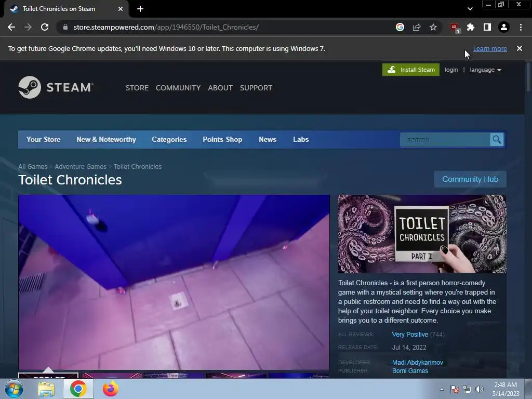Image resolution: width=532 pixels, height=399 pixels.
Task: Open the Chrome three-dot menu
Action: point(521,27)
